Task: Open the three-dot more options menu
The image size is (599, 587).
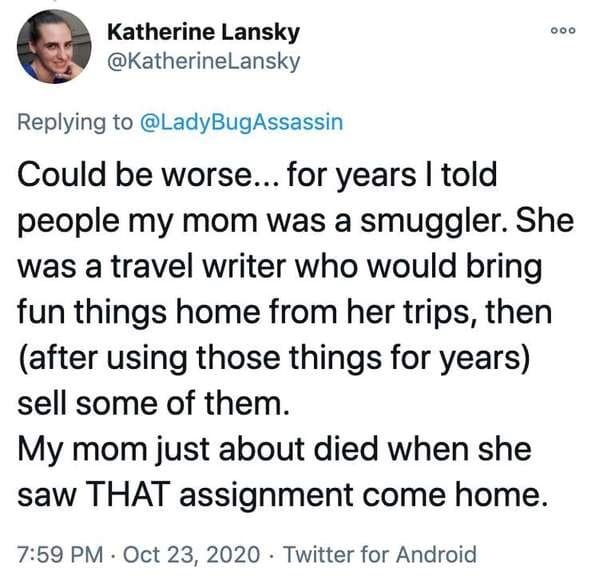Action: (563, 31)
